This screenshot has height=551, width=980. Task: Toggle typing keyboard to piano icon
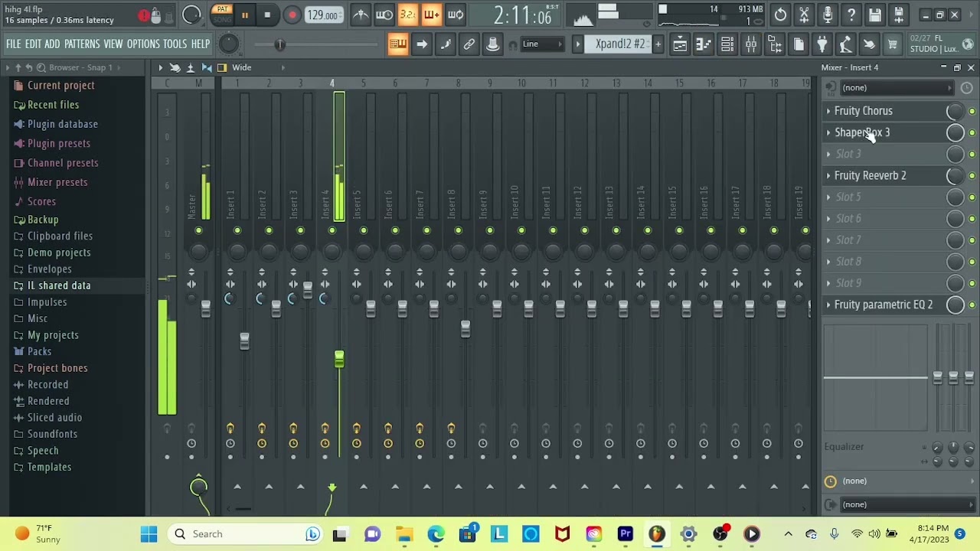(x=397, y=44)
